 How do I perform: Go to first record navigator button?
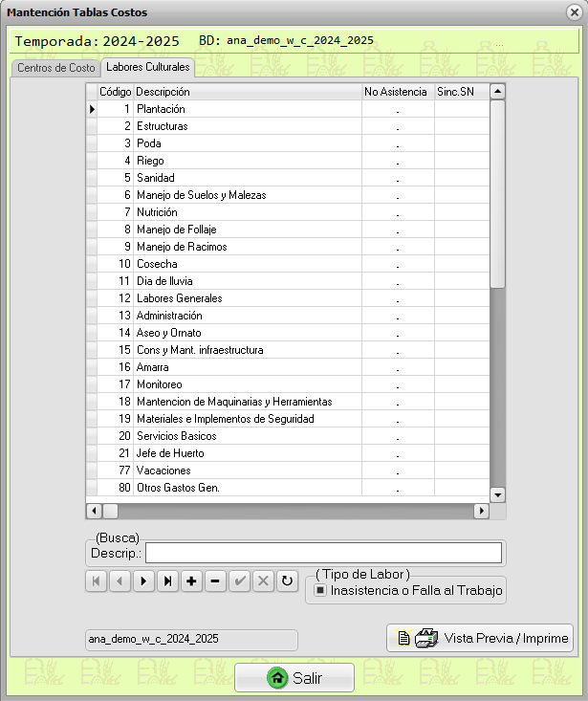(96, 581)
